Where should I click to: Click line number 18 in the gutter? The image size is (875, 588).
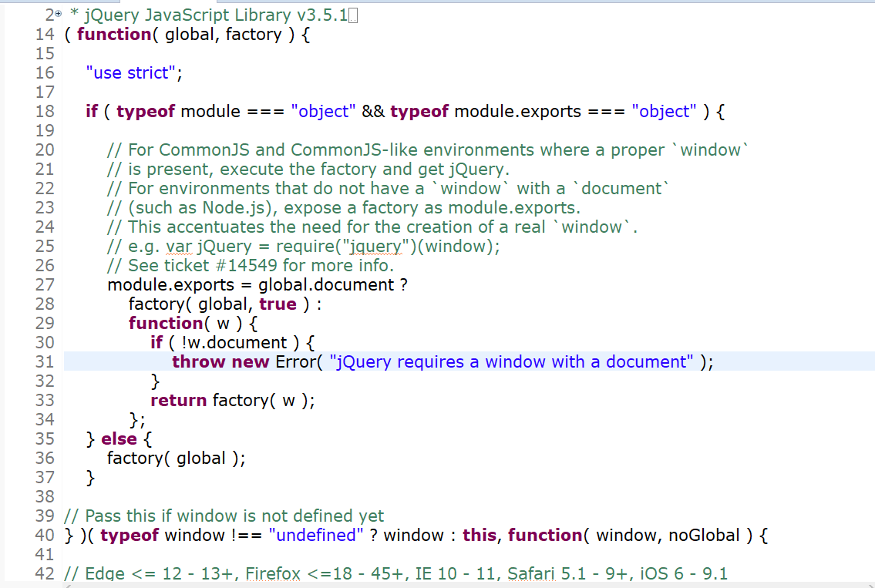click(45, 112)
